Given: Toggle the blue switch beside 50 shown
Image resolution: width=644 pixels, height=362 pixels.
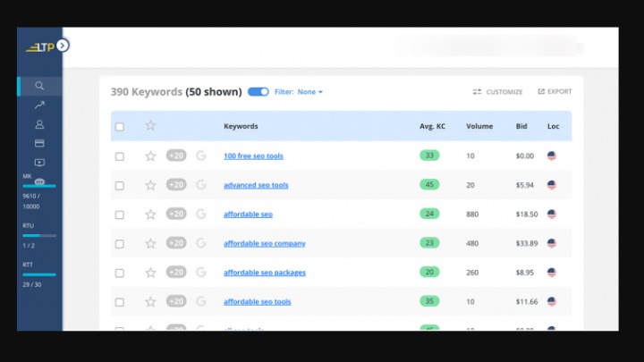Looking at the screenshot, I should tap(258, 91).
